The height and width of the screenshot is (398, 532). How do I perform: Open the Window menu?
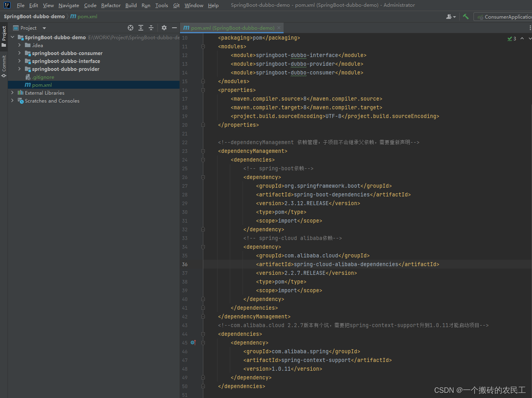(194, 5)
